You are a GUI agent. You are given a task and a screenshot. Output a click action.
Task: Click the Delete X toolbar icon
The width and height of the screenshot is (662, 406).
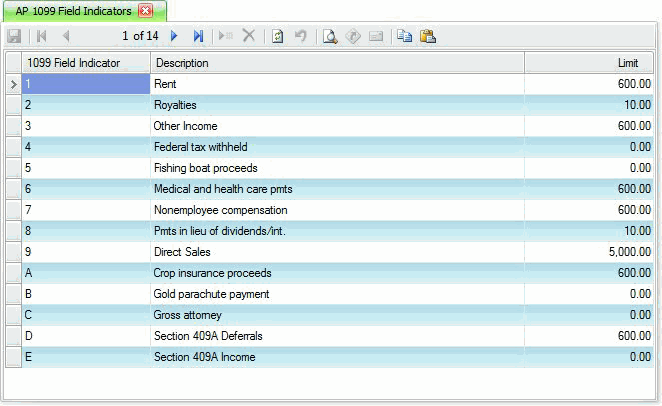(249, 36)
